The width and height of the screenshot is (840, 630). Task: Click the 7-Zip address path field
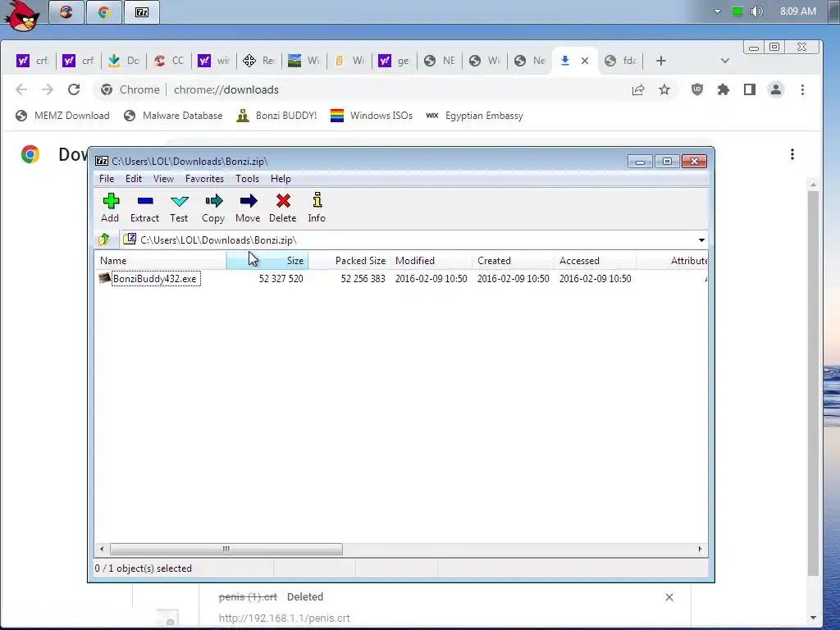pyautogui.click(x=407, y=240)
